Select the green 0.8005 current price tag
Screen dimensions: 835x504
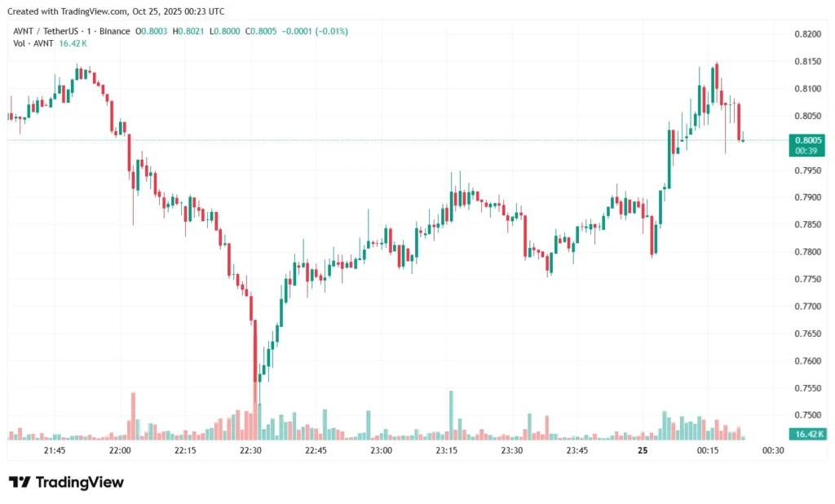coord(807,144)
